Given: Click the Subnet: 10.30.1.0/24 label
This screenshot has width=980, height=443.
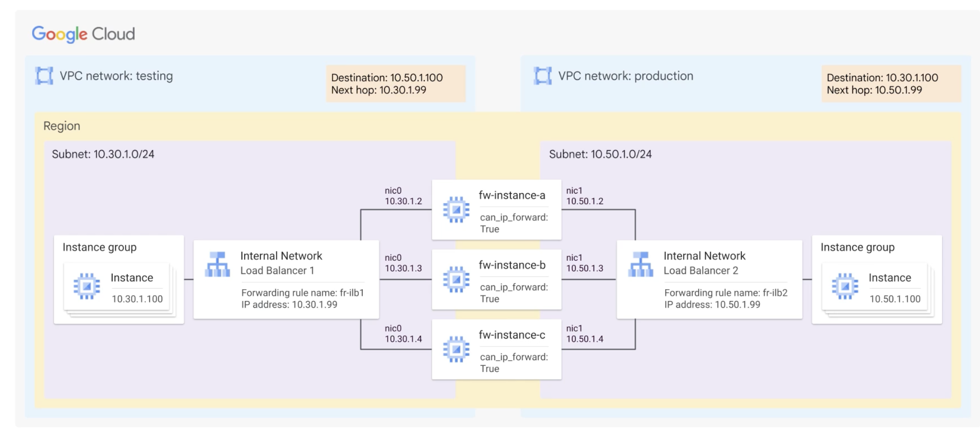Looking at the screenshot, I should (103, 154).
